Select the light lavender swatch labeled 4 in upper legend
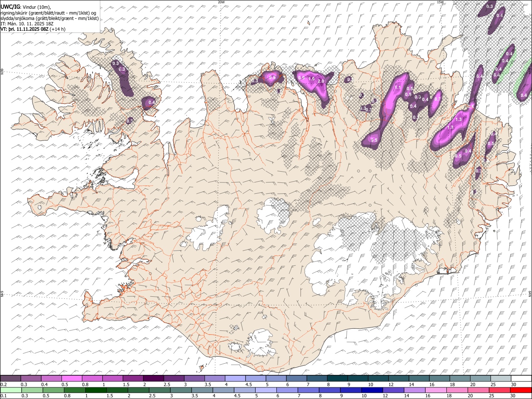 pyautogui.click(x=235, y=379)
